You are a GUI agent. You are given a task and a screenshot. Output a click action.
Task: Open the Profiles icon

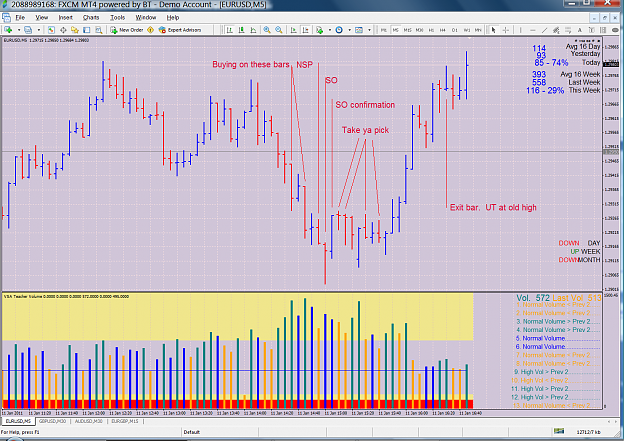pos(28,30)
